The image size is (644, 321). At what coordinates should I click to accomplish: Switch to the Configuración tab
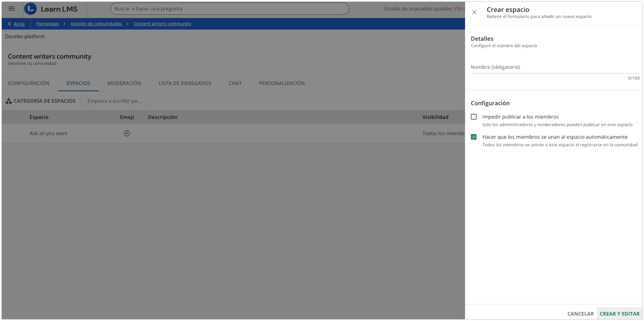click(29, 83)
